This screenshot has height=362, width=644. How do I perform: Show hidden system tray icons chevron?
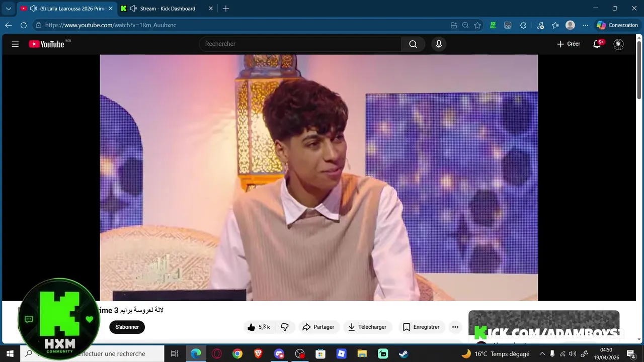[x=542, y=354]
